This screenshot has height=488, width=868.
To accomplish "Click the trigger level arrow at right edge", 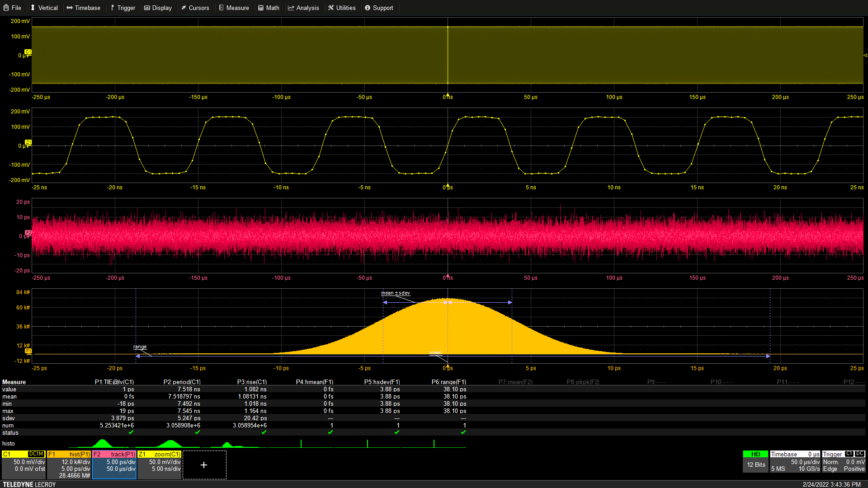I will coord(865,55).
